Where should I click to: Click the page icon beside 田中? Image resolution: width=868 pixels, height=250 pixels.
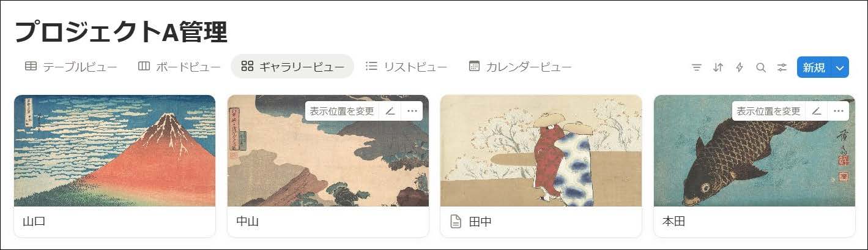pyautogui.click(x=455, y=222)
